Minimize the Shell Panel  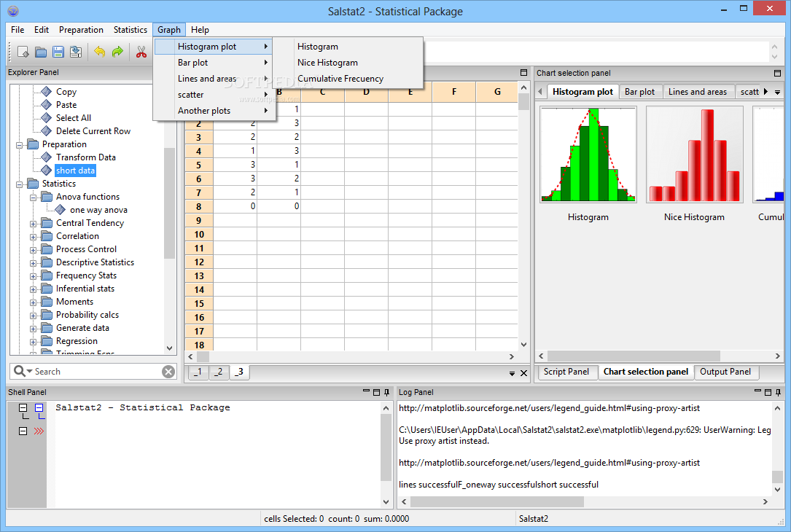(366, 391)
